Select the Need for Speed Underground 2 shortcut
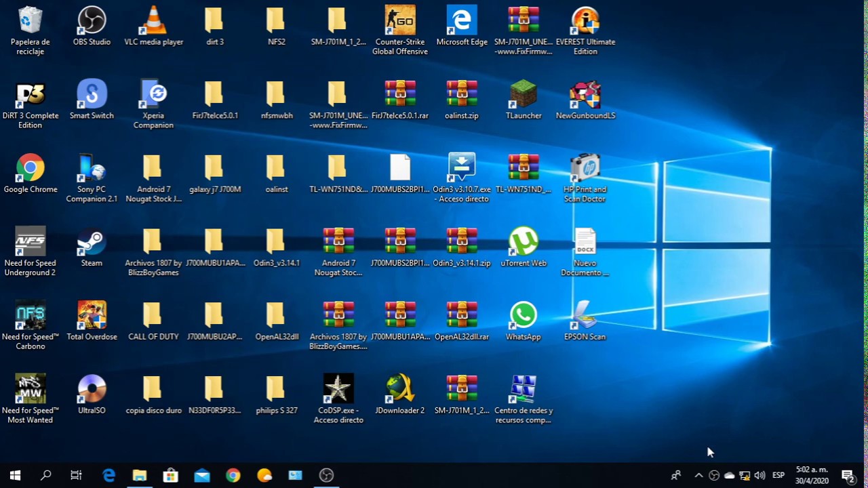 31,252
